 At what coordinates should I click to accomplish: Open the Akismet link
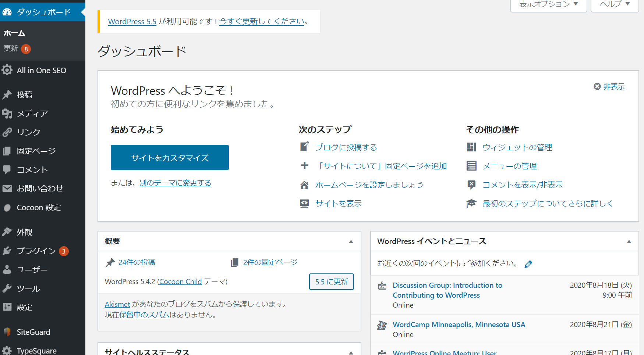click(x=117, y=304)
